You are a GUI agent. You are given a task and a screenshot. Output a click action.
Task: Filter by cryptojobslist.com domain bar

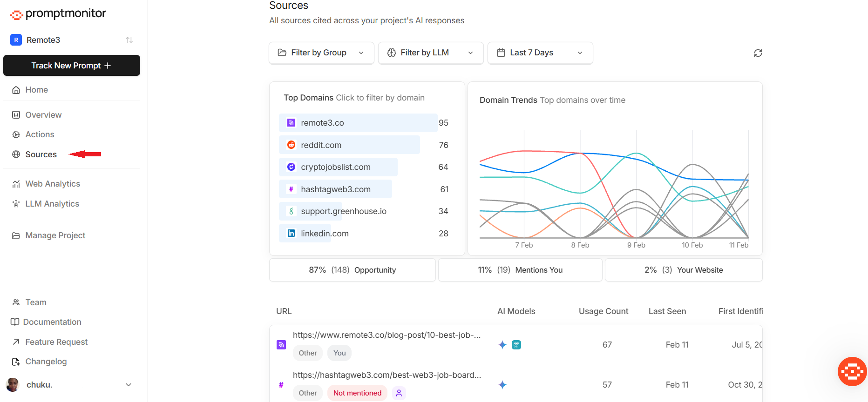pyautogui.click(x=338, y=167)
